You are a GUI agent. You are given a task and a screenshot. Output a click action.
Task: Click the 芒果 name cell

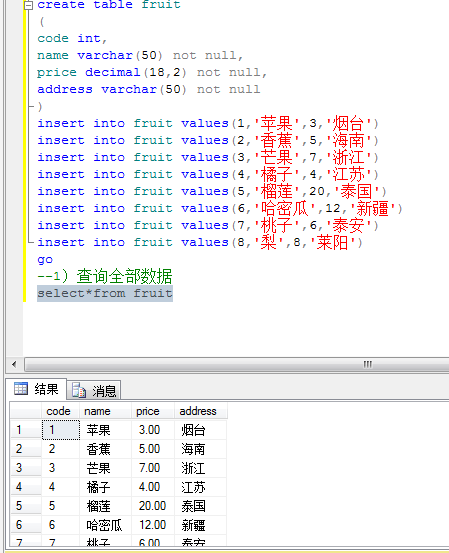105,468
